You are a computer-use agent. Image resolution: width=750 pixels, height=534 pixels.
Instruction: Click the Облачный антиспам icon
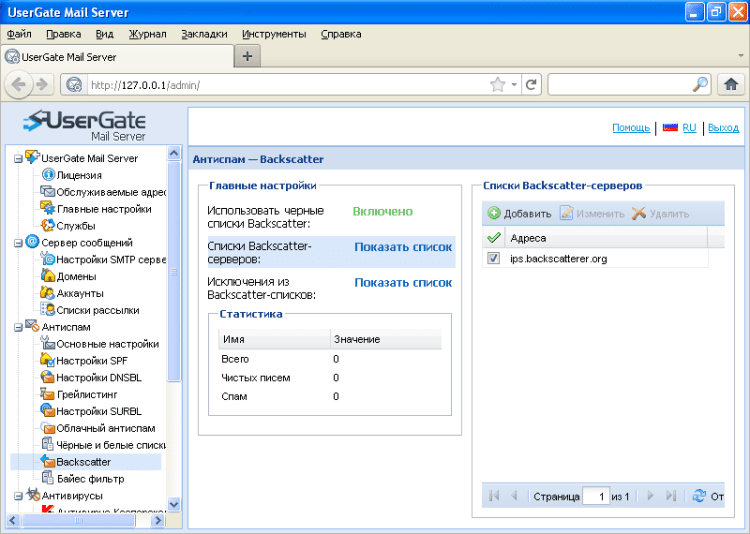coord(48,427)
